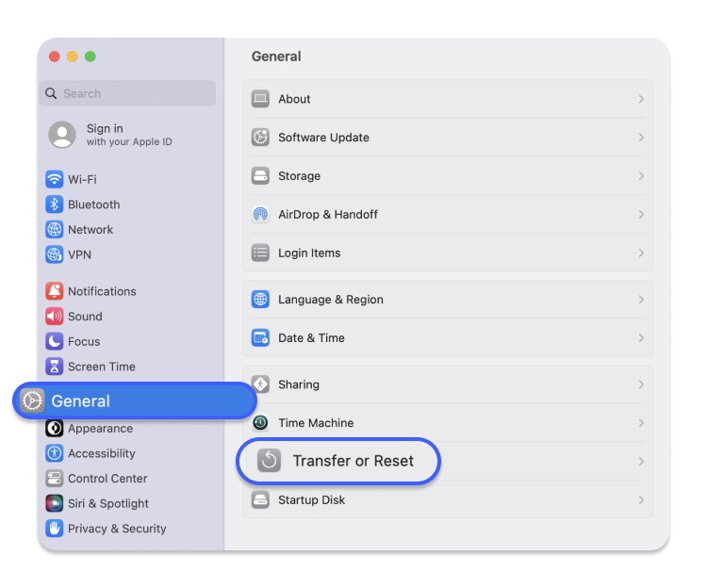Click the AirDrop & Handoff chevron
The image size is (707, 588).
tap(641, 214)
